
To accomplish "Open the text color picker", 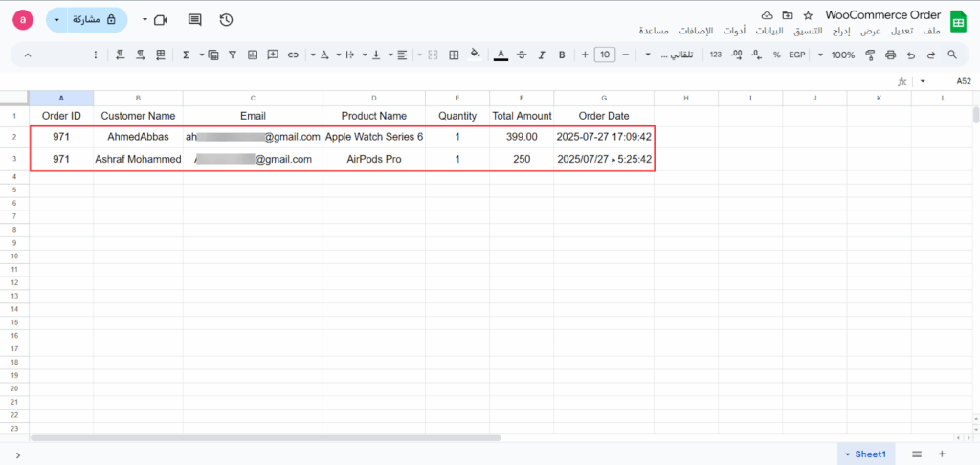I will (501, 55).
